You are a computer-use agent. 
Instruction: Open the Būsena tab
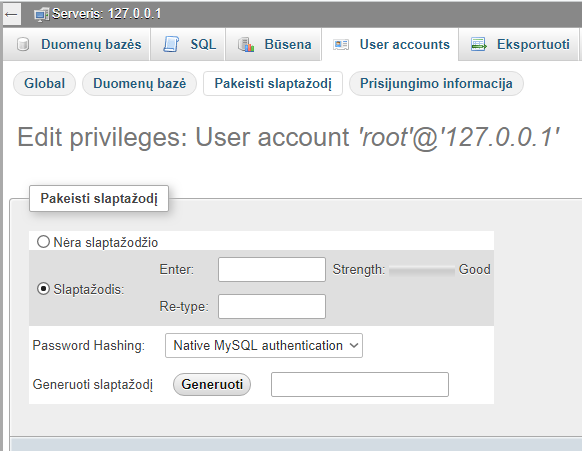click(x=273, y=45)
